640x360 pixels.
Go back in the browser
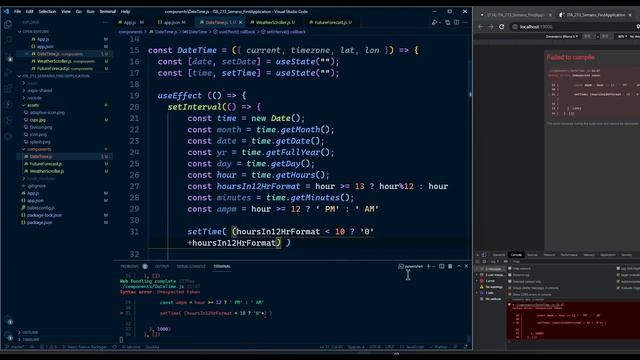480,27
